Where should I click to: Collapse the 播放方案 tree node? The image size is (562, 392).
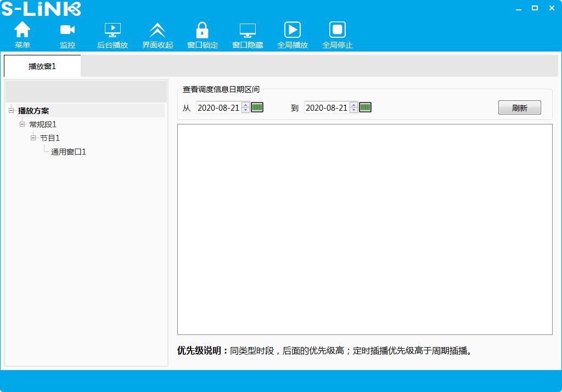pyautogui.click(x=10, y=110)
